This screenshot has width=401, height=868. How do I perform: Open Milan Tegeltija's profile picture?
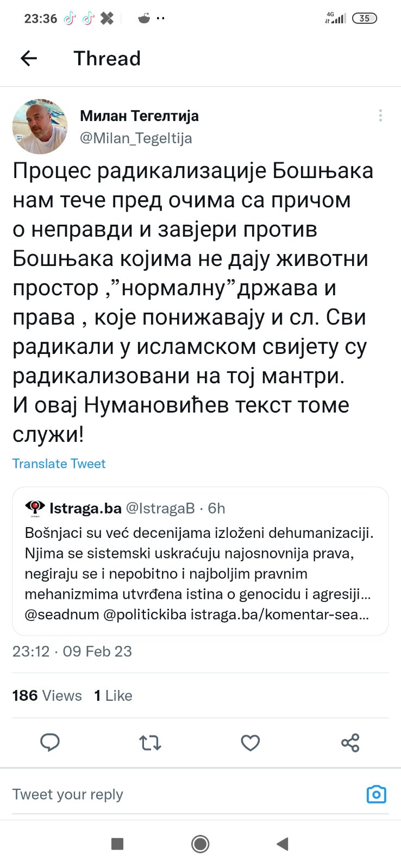[x=40, y=126]
